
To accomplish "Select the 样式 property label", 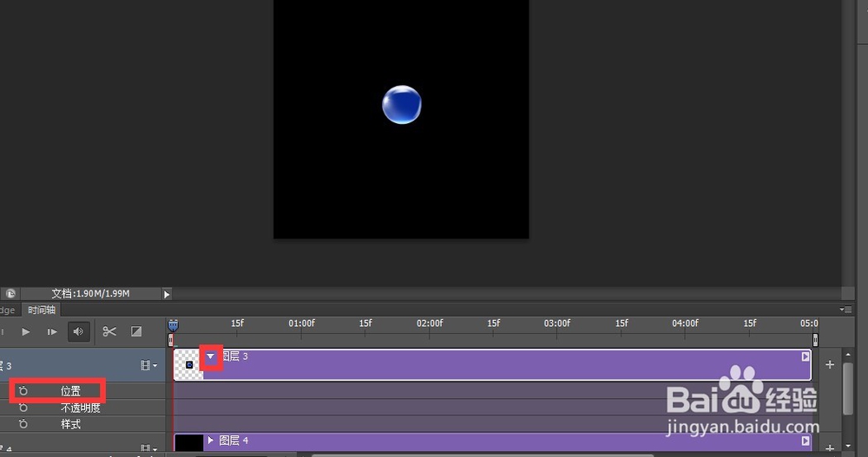I will click(71, 424).
